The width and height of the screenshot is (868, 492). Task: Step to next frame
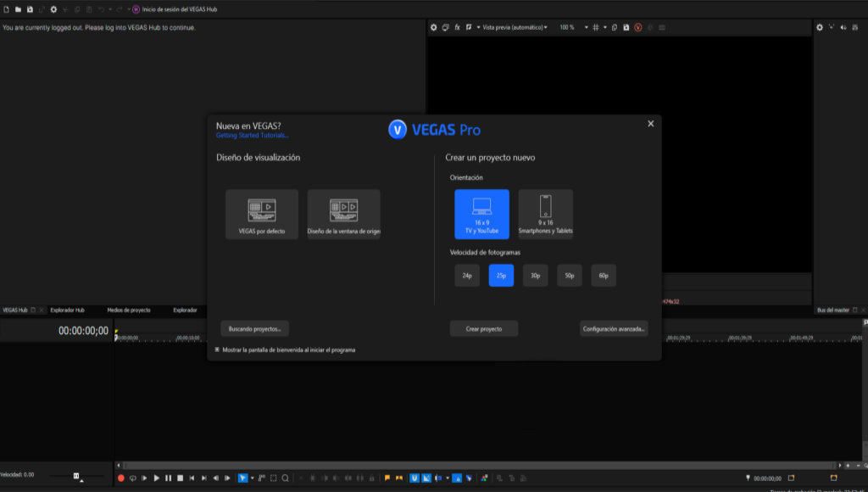(x=227, y=478)
